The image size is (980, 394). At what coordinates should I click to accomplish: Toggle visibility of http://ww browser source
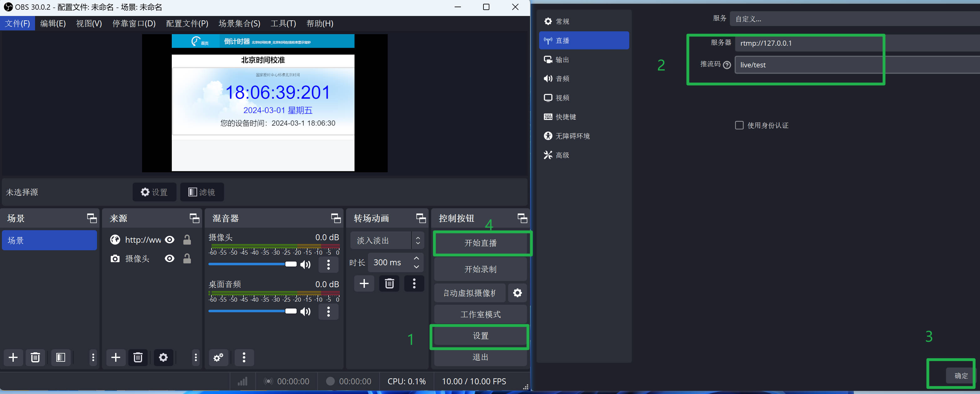170,240
